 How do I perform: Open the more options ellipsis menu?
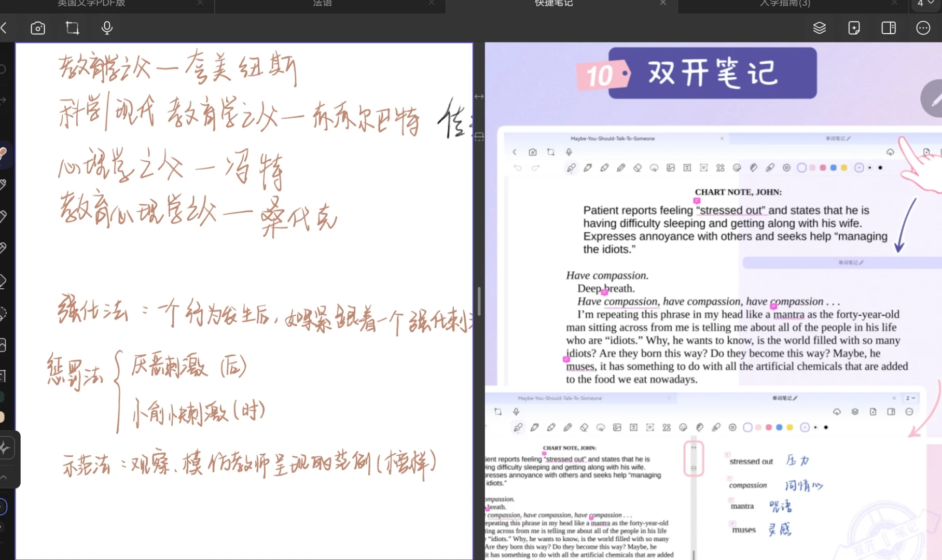(x=923, y=27)
